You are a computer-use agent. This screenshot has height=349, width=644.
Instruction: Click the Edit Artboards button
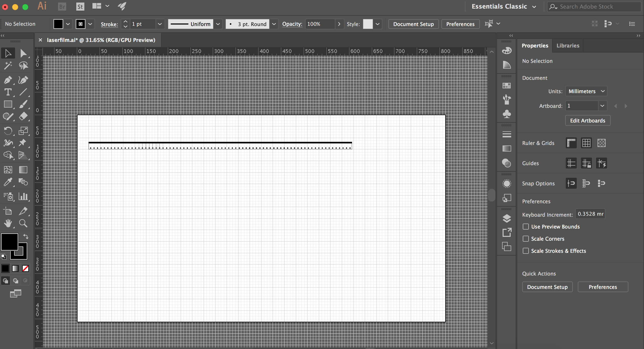click(x=587, y=120)
